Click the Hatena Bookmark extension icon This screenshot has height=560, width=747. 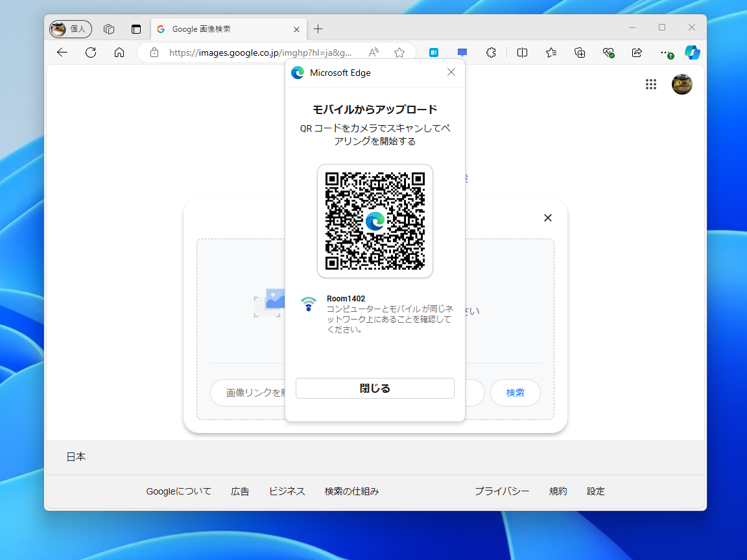coord(434,52)
